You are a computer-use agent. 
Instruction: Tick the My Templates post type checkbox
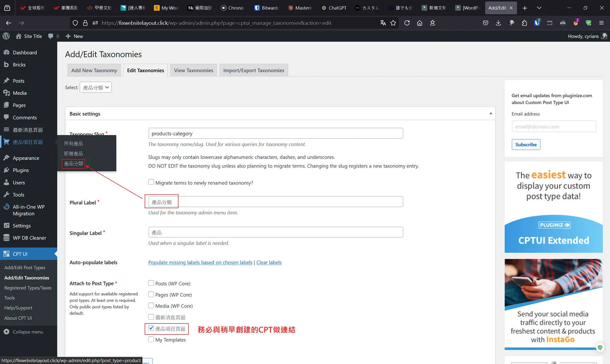151,339
